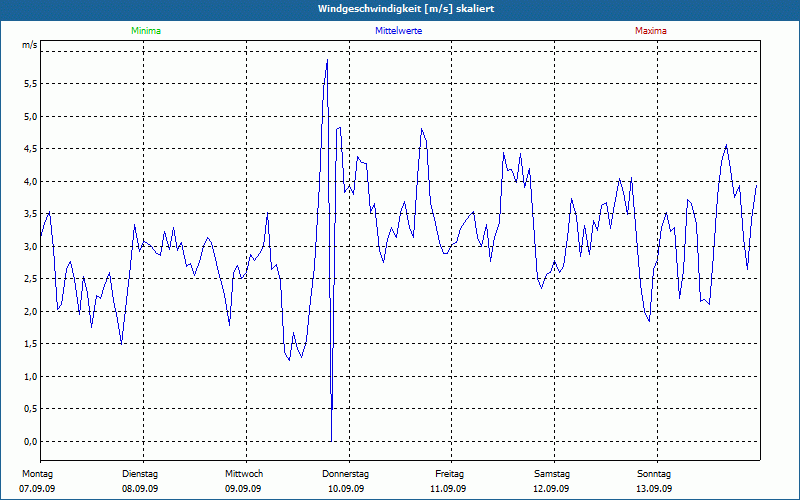Screen dimensions: 800x500
Task: Click the 0,0 y-axis value
Action: pyautogui.click(x=31, y=442)
